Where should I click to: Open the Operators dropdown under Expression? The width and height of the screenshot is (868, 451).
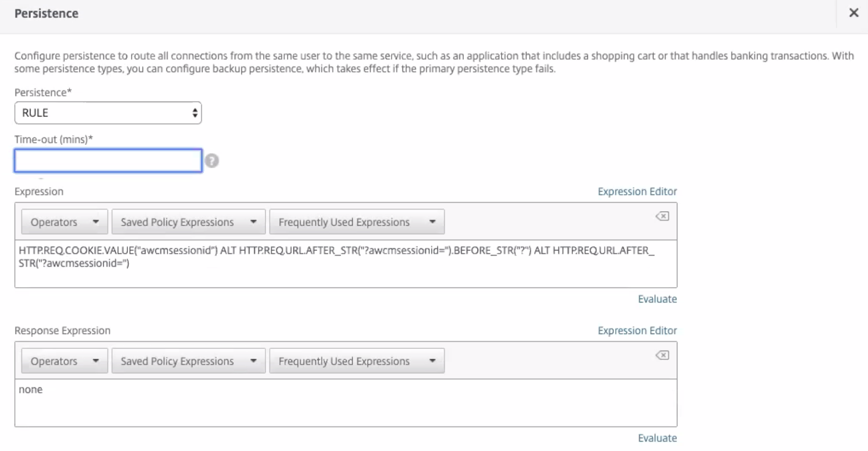(x=64, y=222)
